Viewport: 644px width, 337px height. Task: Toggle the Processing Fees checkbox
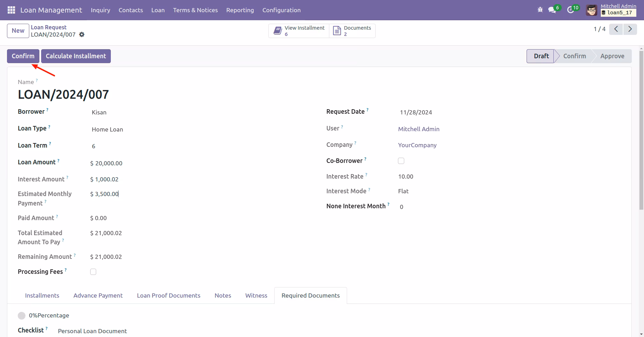pos(93,272)
